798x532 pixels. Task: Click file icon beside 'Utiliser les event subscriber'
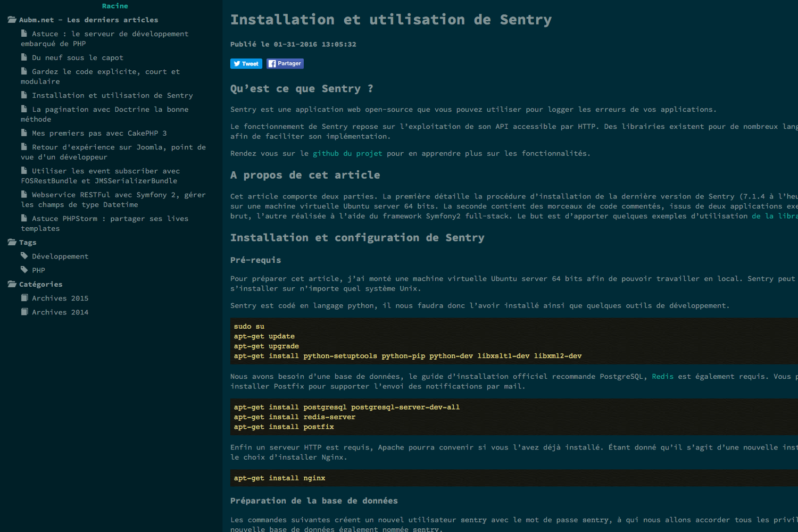click(24, 170)
